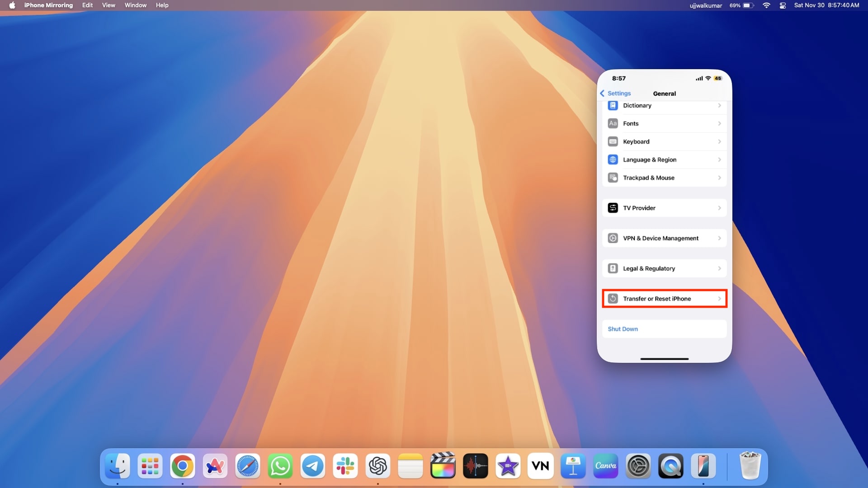This screenshot has height=488, width=868.
Task: Click the iPhone home indicator bar
Action: click(664, 359)
